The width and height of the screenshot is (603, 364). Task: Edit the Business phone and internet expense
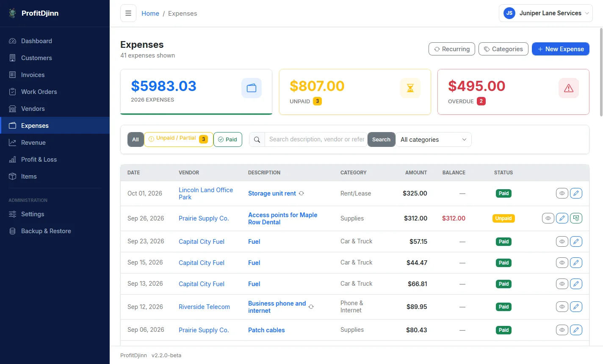pyautogui.click(x=576, y=307)
